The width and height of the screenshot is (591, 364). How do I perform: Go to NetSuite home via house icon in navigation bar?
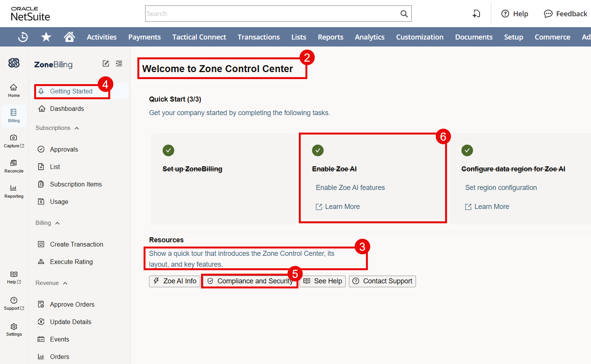click(69, 37)
